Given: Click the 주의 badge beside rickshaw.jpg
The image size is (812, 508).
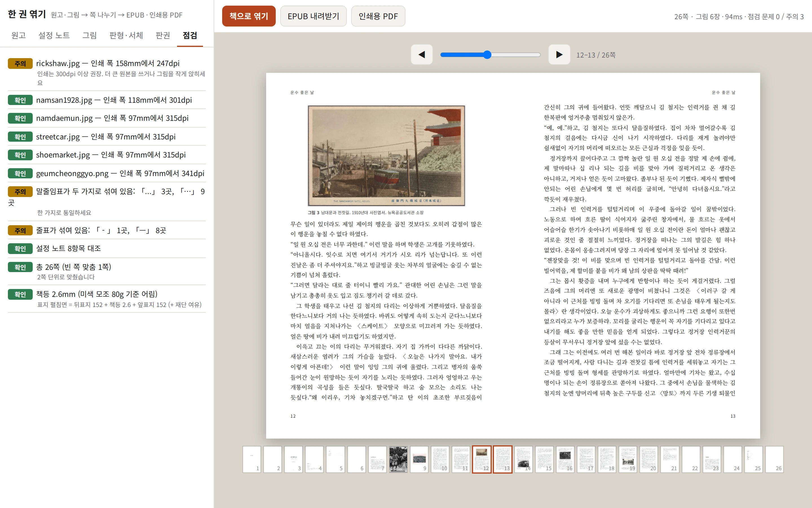Looking at the screenshot, I should tap(20, 63).
